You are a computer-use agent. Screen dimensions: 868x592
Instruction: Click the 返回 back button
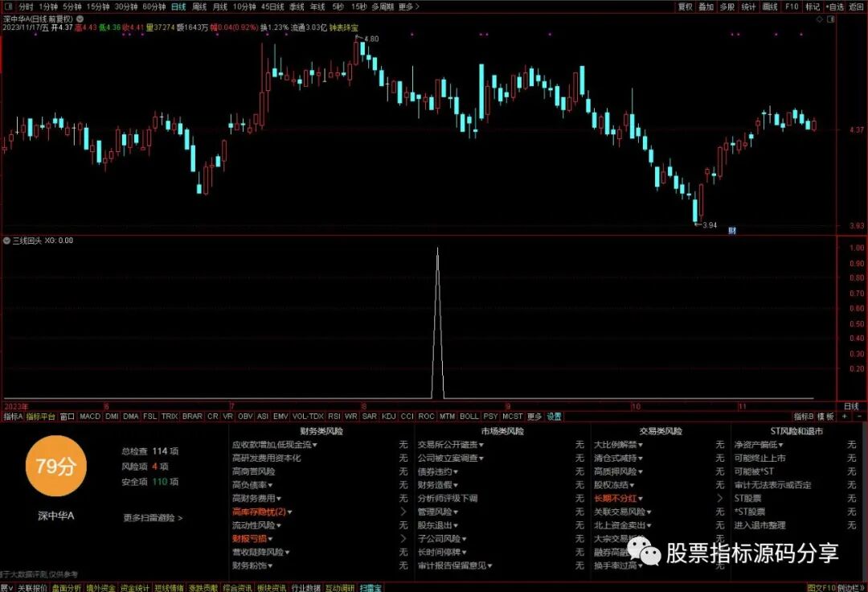[856, 6]
